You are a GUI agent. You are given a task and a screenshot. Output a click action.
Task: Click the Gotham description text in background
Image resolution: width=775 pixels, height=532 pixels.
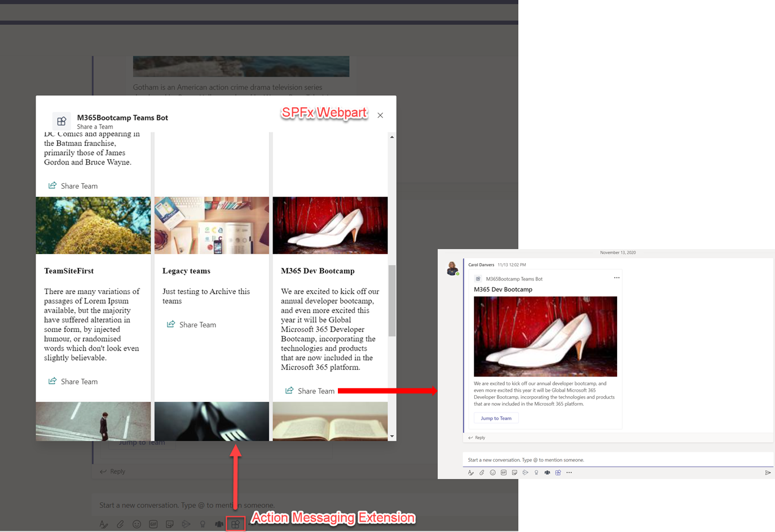227,87
